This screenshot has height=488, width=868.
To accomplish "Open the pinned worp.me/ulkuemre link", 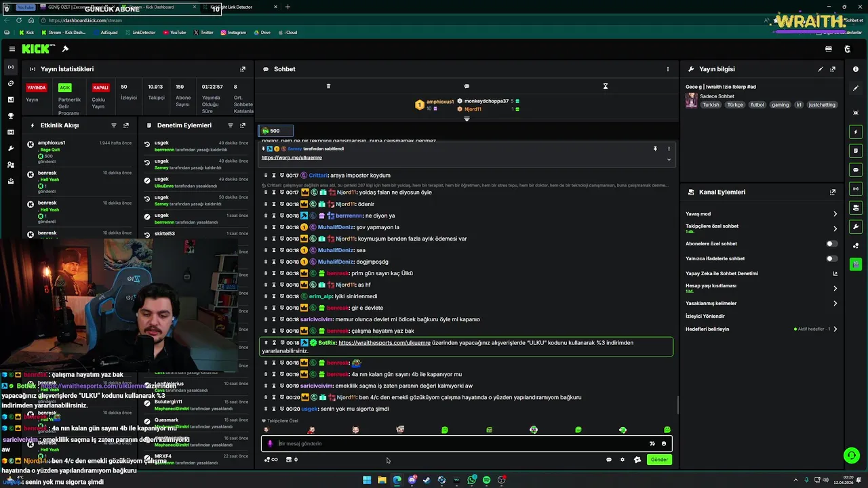I will (x=292, y=158).
